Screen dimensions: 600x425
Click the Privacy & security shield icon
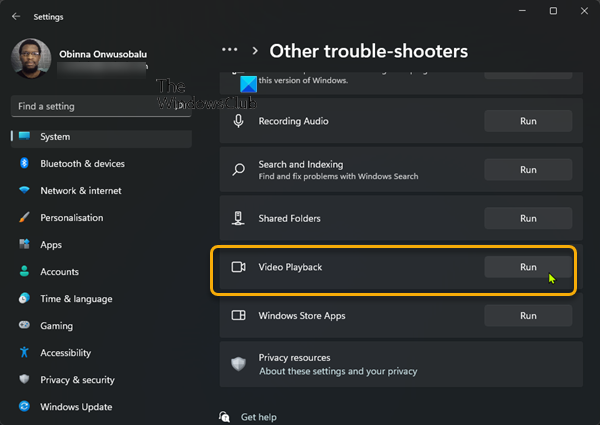(x=24, y=380)
